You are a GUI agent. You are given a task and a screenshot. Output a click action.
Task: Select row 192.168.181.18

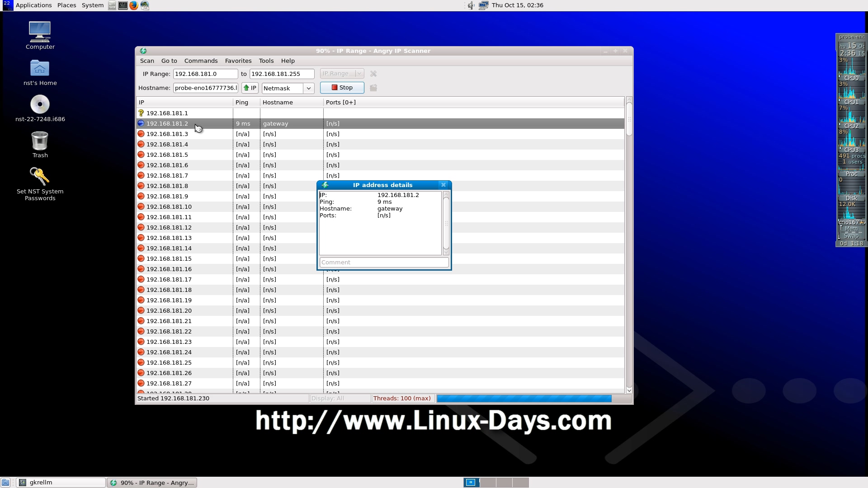[x=380, y=290]
